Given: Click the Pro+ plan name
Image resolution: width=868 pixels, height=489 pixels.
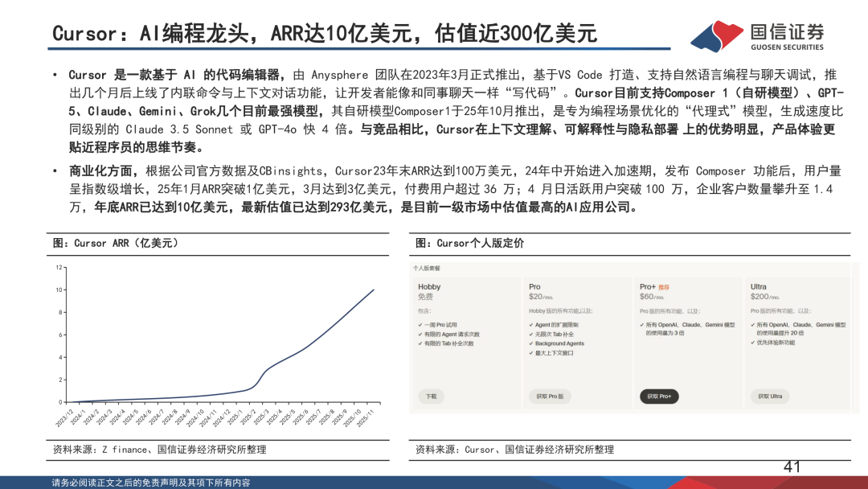Looking at the screenshot, I should click(x=648, y=287).
